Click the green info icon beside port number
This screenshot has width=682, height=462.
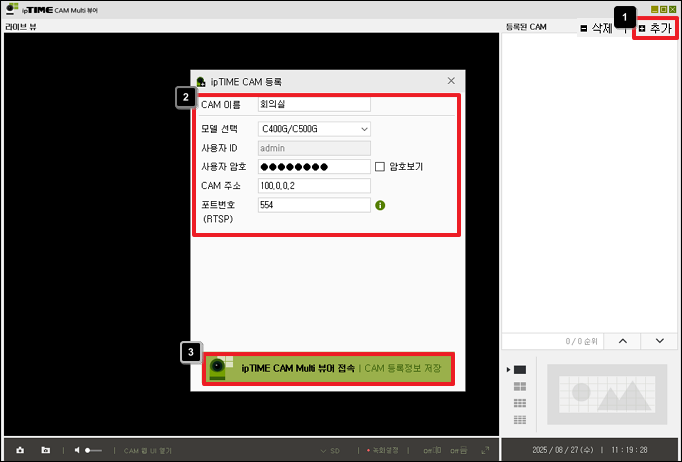coord(380,206)
